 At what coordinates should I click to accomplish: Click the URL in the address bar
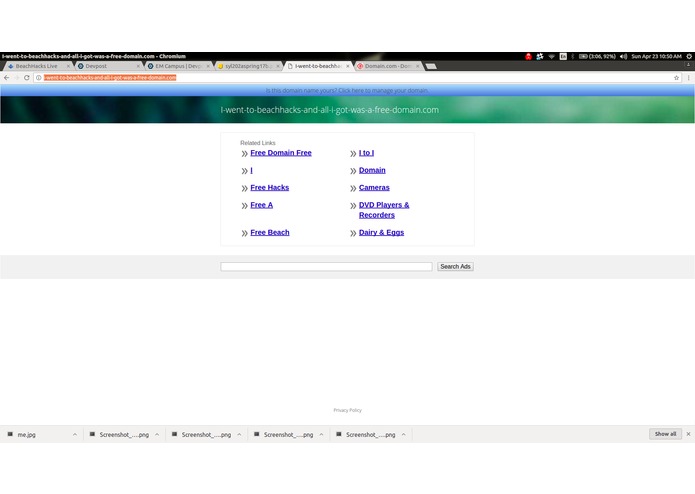[110, 78]
